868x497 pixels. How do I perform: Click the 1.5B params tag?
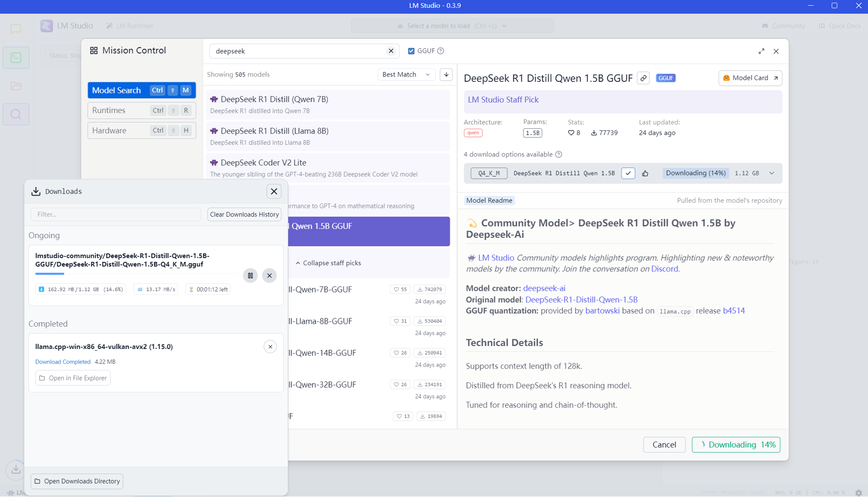tap(533, 133)
